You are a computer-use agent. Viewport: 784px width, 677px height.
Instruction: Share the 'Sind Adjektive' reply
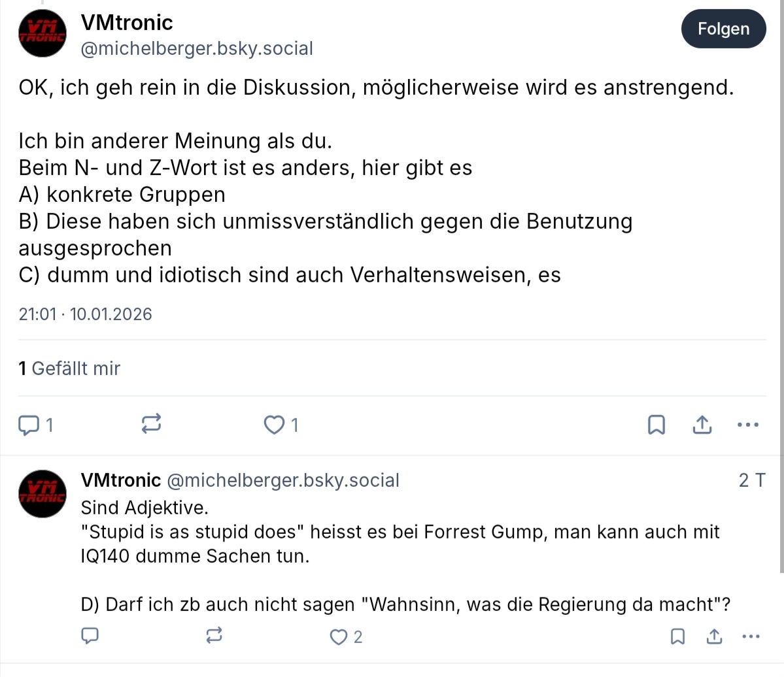(715, 636)
